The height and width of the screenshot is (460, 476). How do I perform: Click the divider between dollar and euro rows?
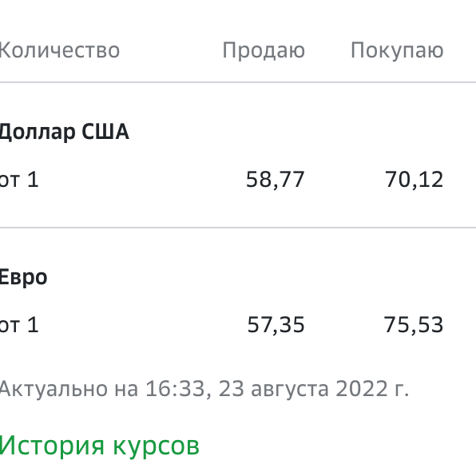(x=238, y=228)
